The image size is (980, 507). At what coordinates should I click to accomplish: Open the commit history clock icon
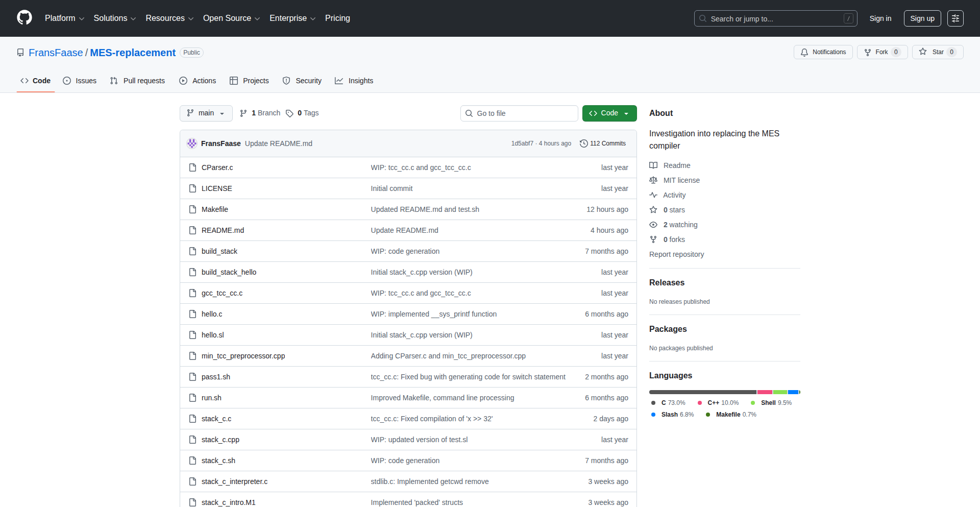point(584,143)
